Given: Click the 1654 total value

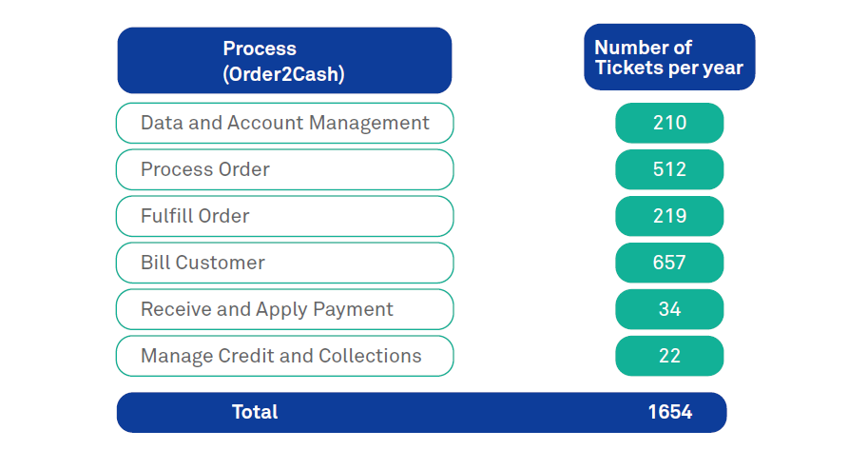Looking at the screenshot, I should pos(670,412).
